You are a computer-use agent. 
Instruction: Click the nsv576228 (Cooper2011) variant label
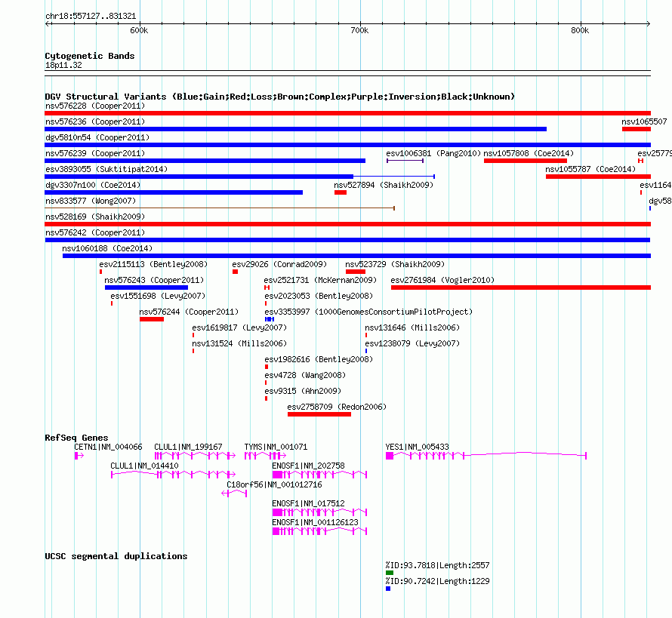click(x=95, y=106)
